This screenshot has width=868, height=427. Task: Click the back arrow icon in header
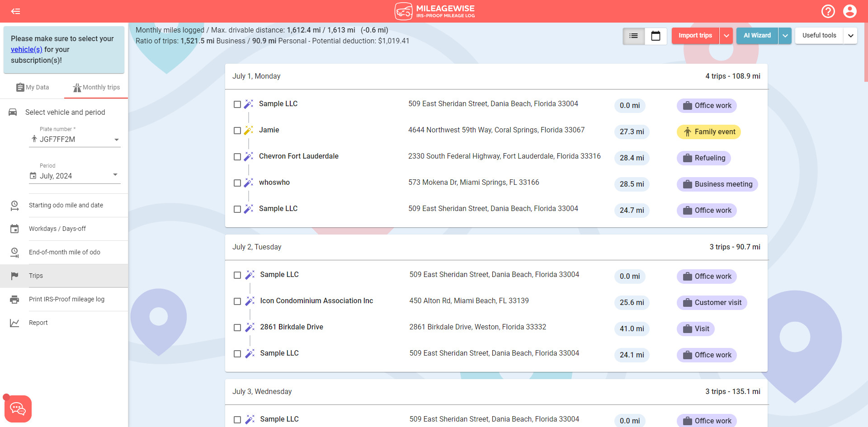16,11
